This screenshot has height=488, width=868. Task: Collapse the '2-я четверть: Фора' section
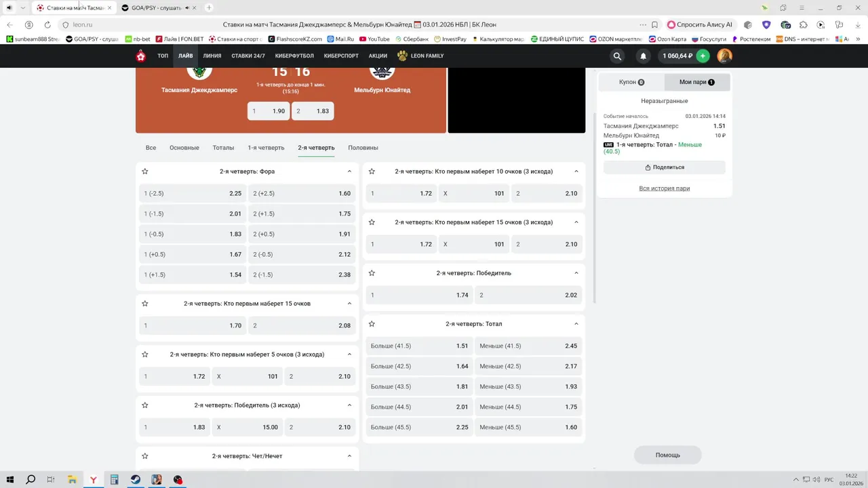[x=349, y=171]
